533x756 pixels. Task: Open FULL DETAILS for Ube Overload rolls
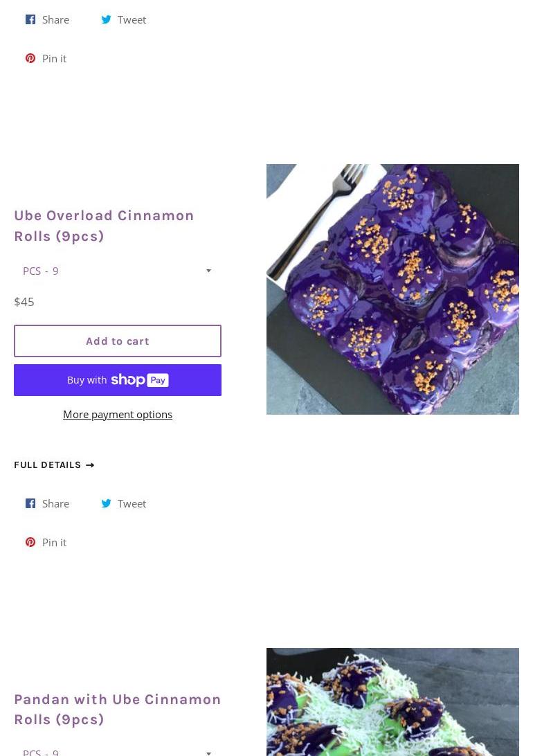point(54,465)
